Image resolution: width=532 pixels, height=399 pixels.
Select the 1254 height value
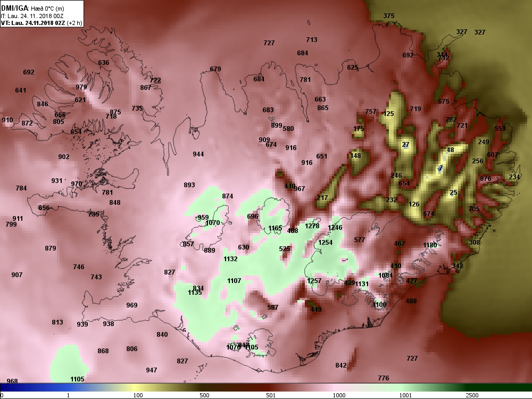point(325,243)
